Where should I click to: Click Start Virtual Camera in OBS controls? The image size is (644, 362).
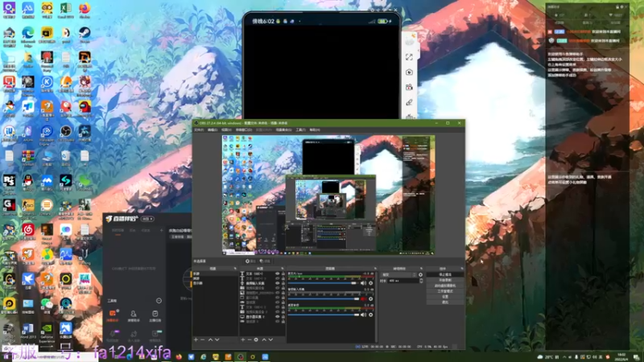click(x=445, y=286)
